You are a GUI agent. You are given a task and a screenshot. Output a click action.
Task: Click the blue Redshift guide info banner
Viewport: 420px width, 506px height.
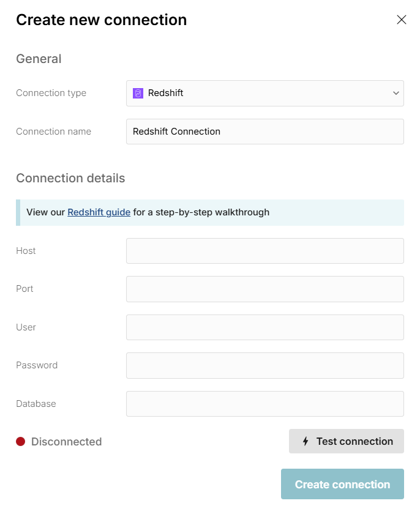point(211,212)
